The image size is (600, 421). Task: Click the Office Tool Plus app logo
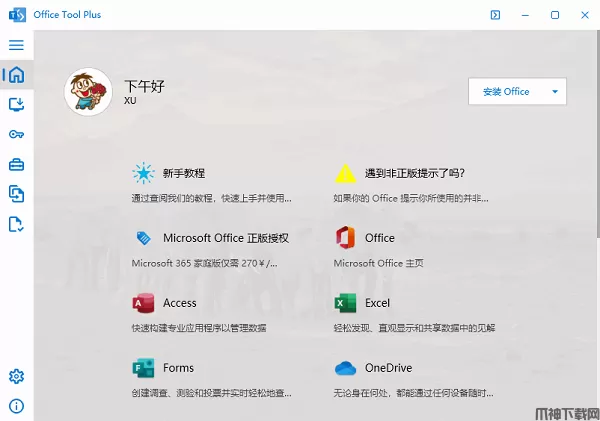tap(17, 15)
